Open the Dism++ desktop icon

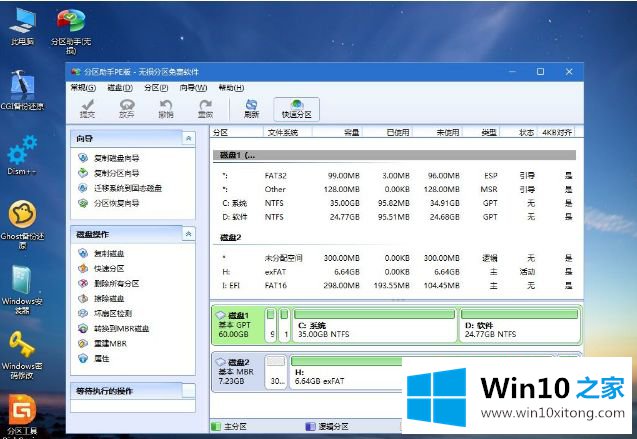(x=22, y=156)
